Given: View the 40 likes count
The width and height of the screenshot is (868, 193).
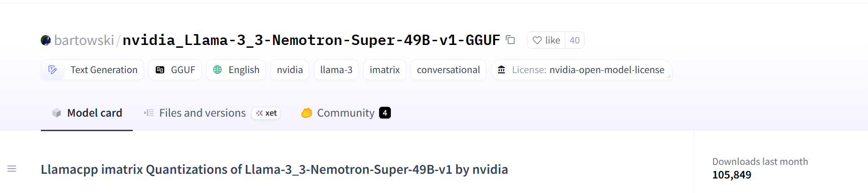Looking at the screenshot, I should [x=575, y=40].
